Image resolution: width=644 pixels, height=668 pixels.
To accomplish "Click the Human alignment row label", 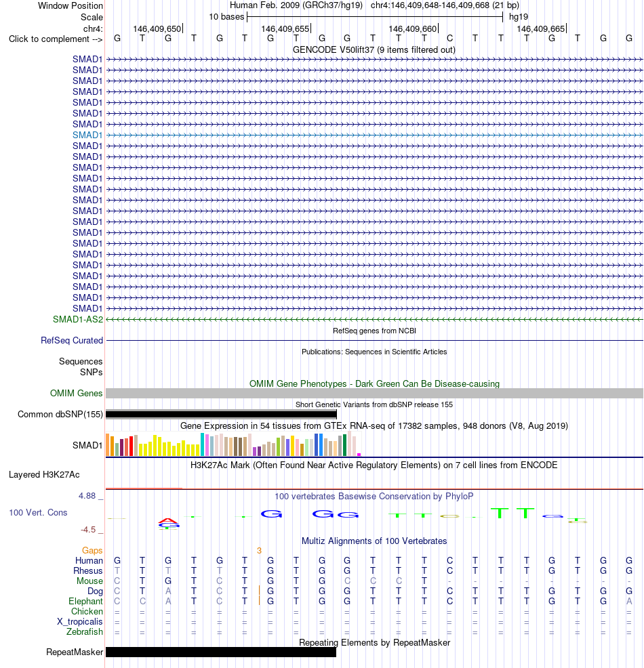I will (89, 561).
